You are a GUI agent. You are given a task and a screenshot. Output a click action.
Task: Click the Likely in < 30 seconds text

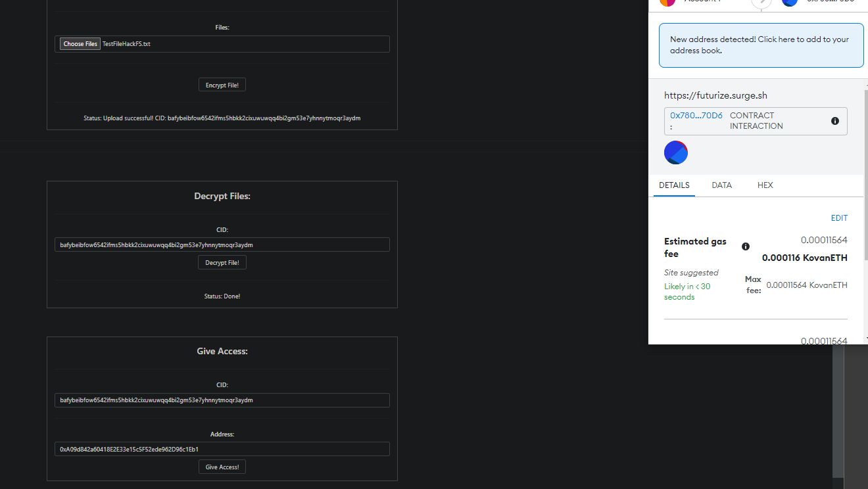[687, 292]
